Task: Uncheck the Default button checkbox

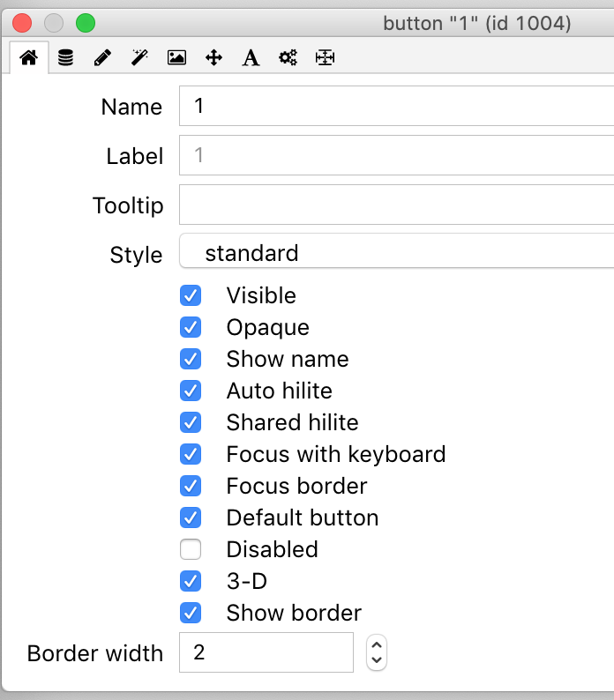Action: pos(191,518)
